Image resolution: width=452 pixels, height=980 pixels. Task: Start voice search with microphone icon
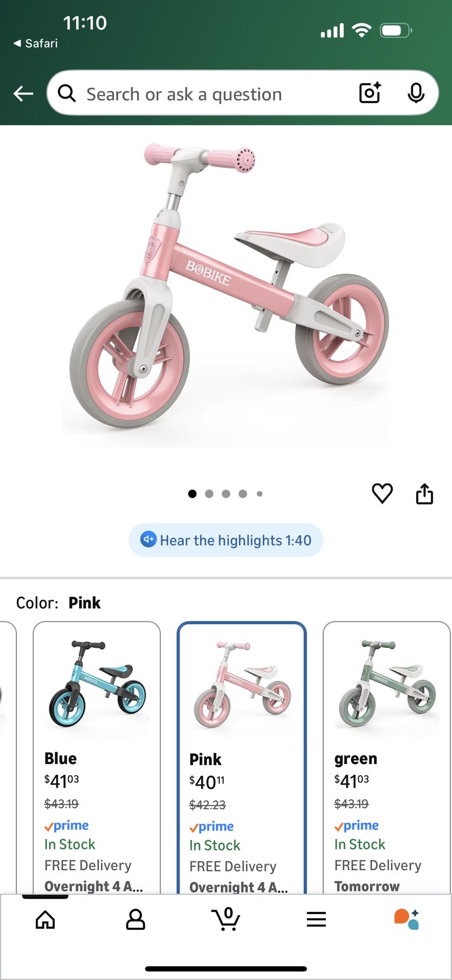point(416,93)
